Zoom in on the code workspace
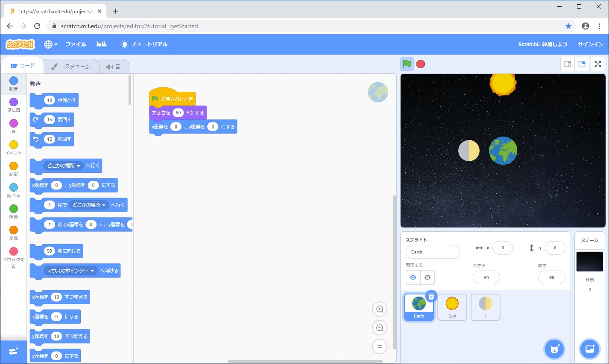 379,309
